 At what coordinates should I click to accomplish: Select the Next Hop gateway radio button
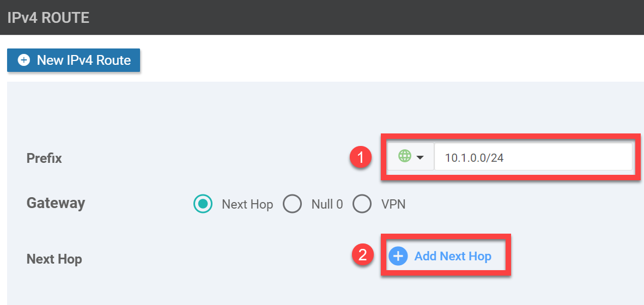click(203, 204)
